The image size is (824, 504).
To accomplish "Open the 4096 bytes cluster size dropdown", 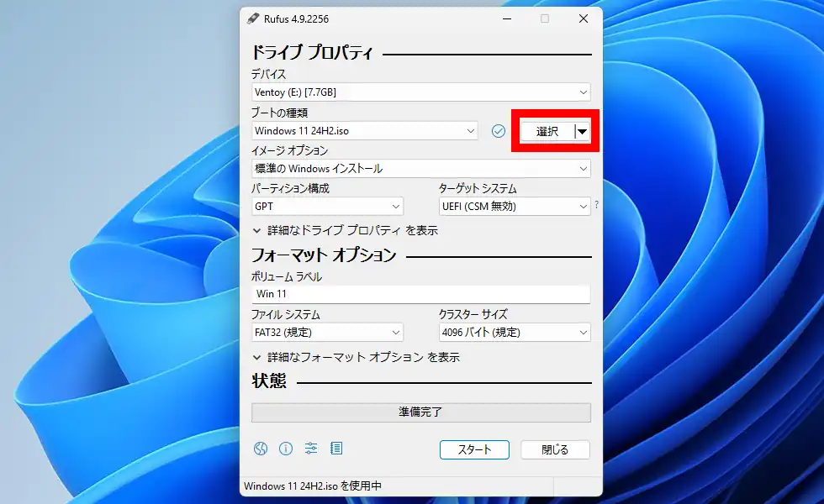I will tap(515, 333).
